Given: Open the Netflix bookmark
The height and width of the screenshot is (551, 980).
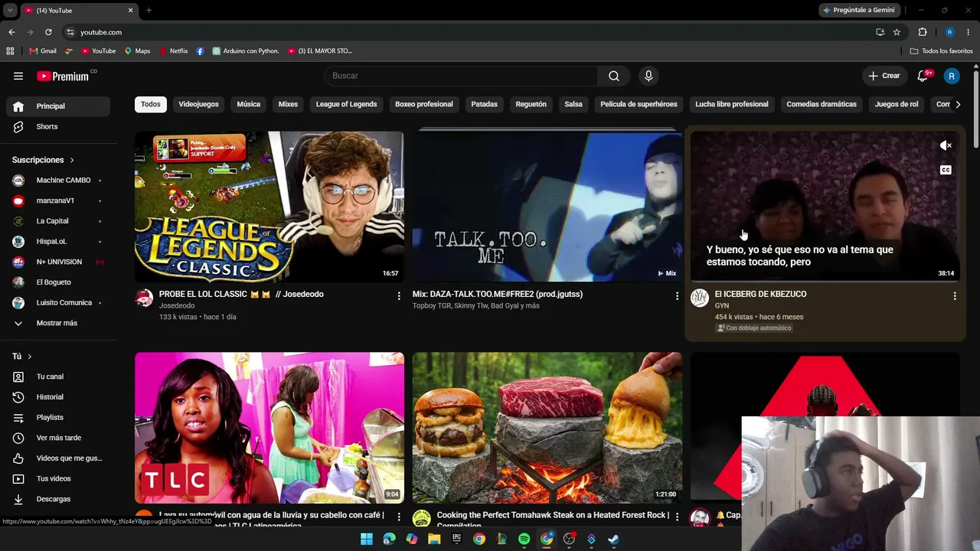Looking at the screenshot, I should pos(173,51).
